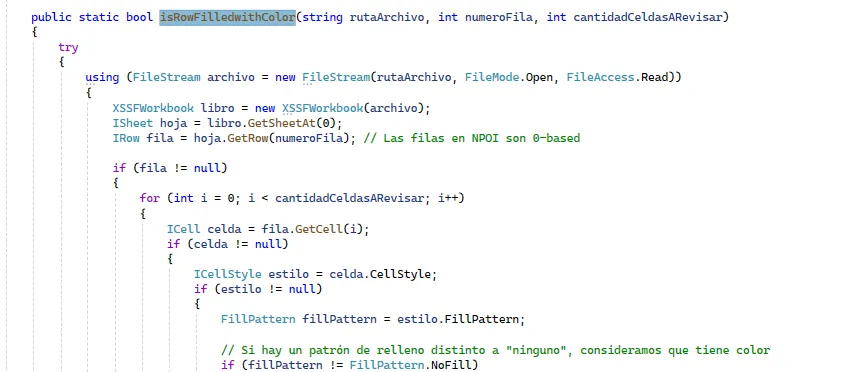The width and height of the screenshot is (848, 372).
Task: Click the 'GetSheetAt' method call
Action: [x=282, y=123]
